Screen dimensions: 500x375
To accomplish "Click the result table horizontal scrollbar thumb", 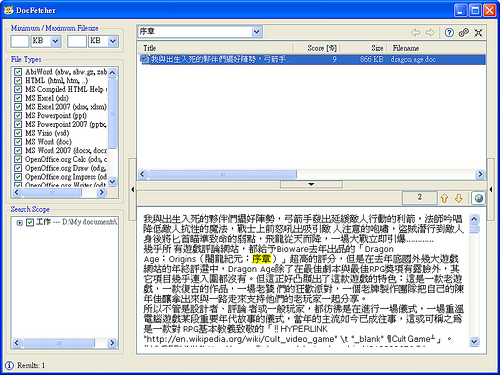I will 222,174.
